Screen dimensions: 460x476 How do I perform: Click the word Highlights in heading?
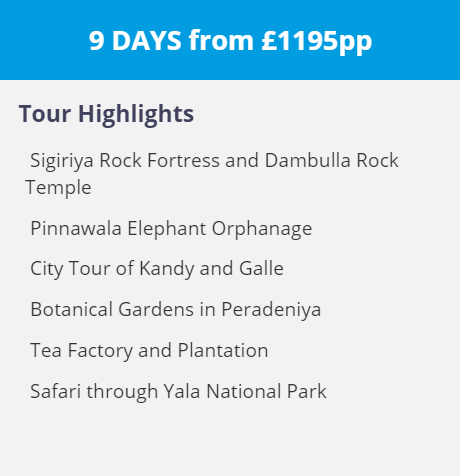point(136,114)
